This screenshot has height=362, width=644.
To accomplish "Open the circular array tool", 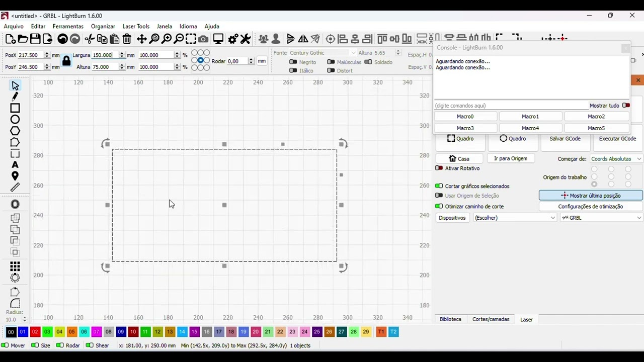I will pos(15,278).
